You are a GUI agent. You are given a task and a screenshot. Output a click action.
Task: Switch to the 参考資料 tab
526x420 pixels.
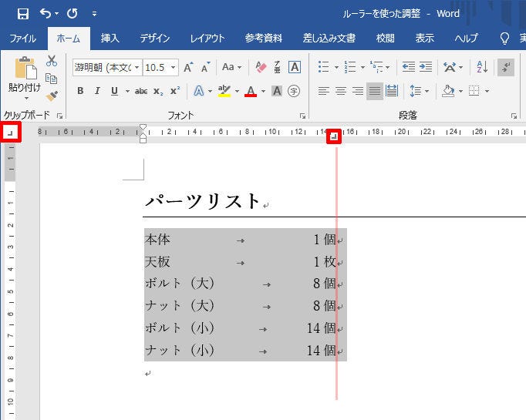click(x=263, y=39)
